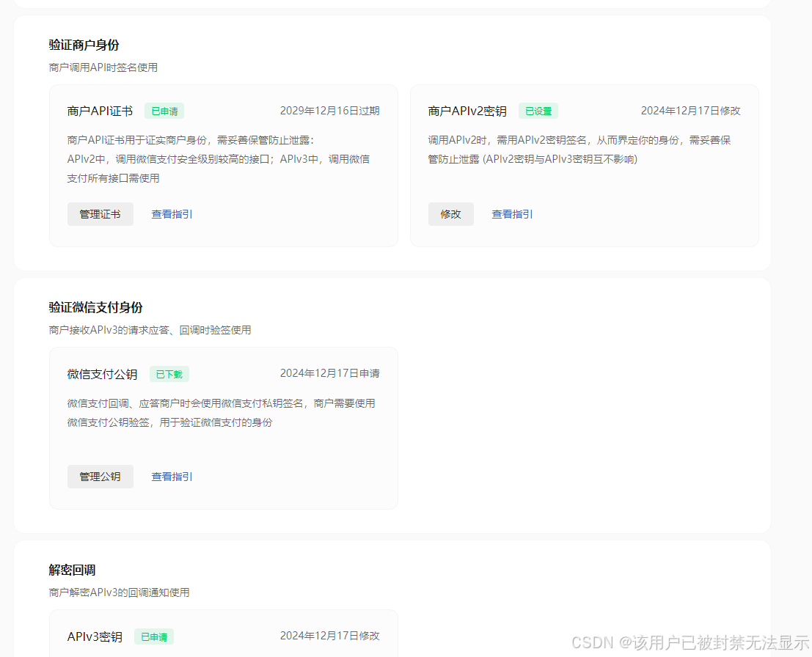The image size is (812, 657).
Task: Open 查看指引 link under 商户APIv2密钥
Action: tap(512, 214)
